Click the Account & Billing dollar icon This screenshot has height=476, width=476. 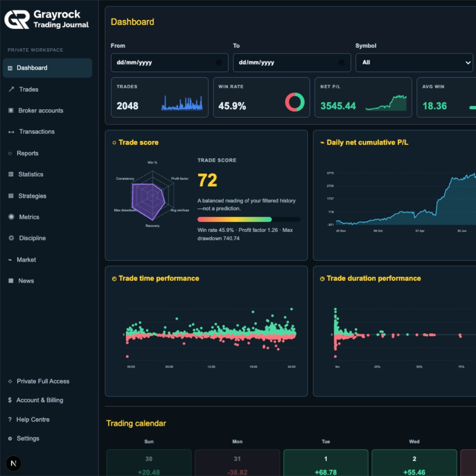click(10, 400)
